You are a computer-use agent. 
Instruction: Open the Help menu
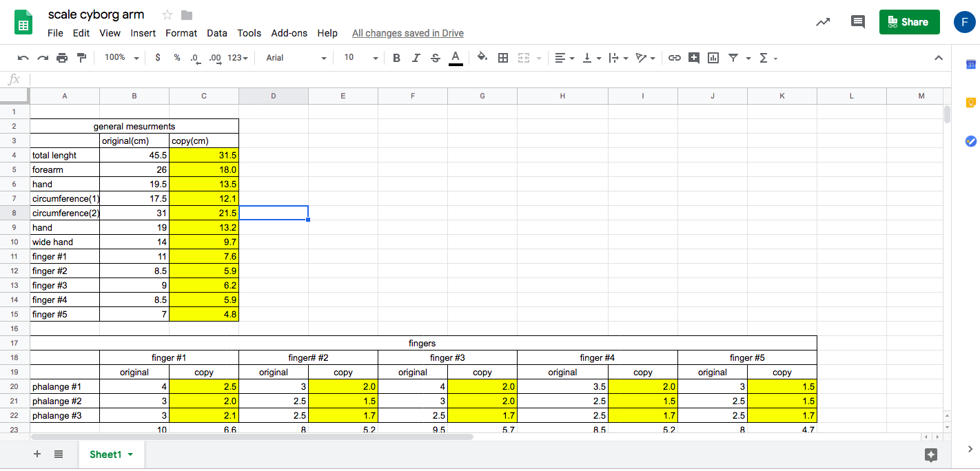pos(327,33)
